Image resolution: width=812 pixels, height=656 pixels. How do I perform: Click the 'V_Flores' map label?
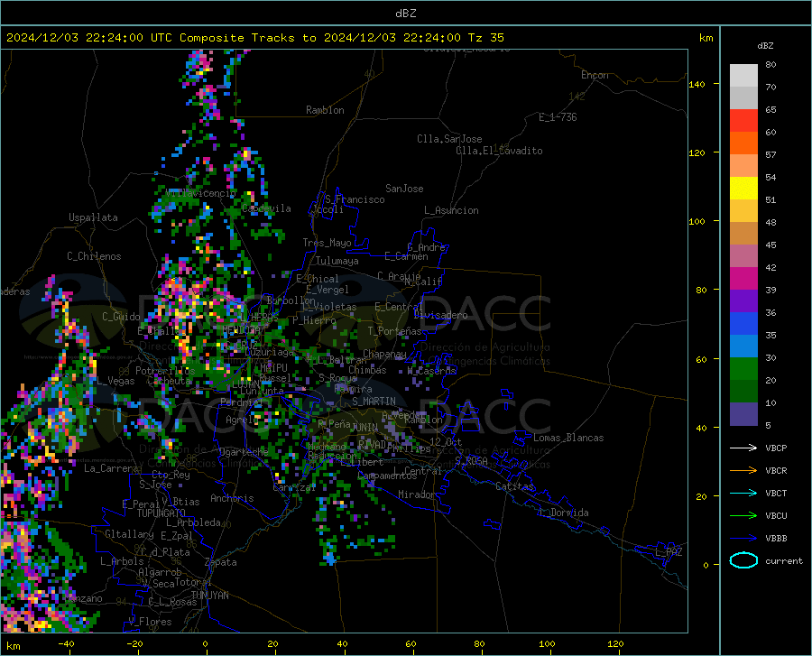pos(150,622)
